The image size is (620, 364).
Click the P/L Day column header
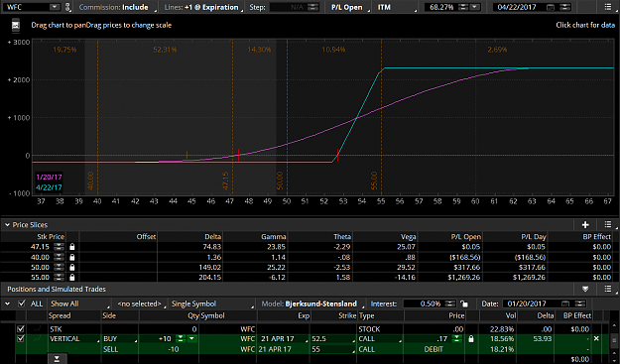click(x=534, y=236)
